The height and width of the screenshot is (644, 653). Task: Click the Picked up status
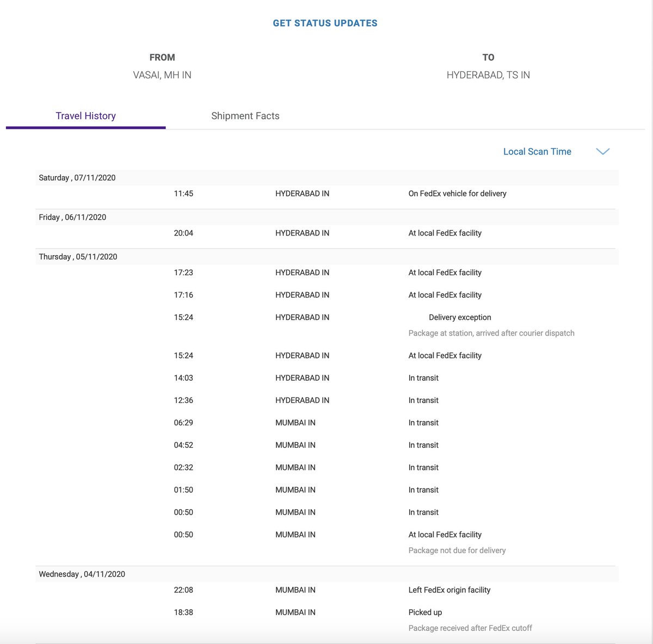click(425, 612)
